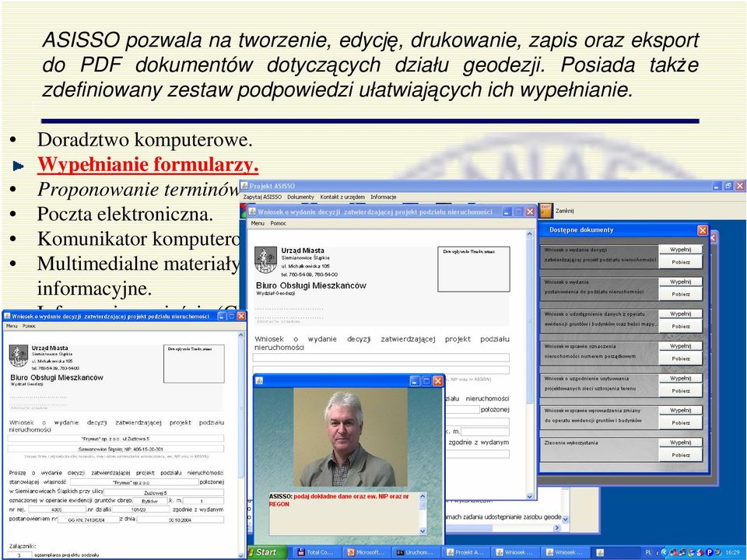Click scroll-up arrow in the filled-in Wniosek window
This screenshot has width=747, height=560.
click(x=240, y=336)
